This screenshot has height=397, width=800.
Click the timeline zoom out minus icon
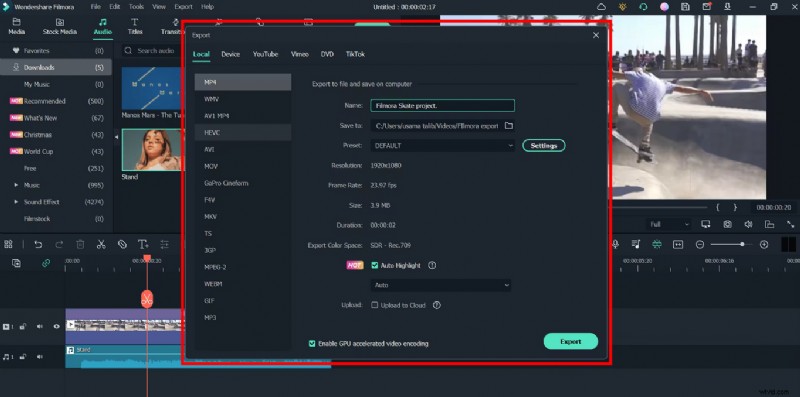tap(700, 244)
